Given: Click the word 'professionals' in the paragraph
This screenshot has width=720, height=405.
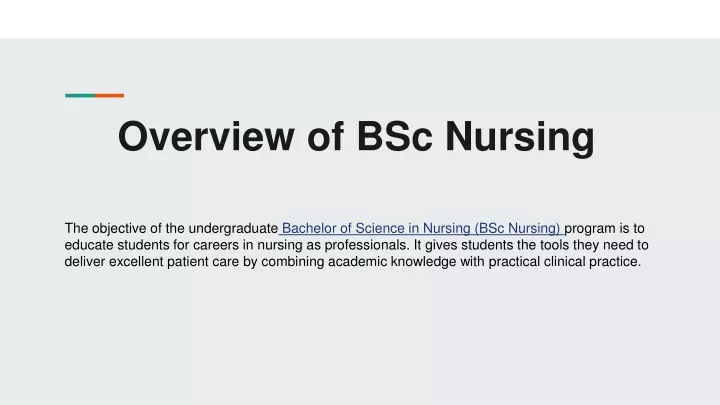Looking at the screenshot, I should pyautogui.click(x=366, y=245).
